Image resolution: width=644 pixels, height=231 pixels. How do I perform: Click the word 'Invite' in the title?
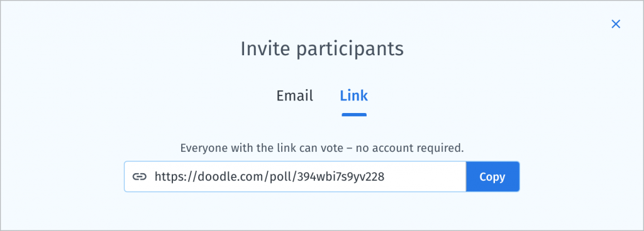[265, 49]
